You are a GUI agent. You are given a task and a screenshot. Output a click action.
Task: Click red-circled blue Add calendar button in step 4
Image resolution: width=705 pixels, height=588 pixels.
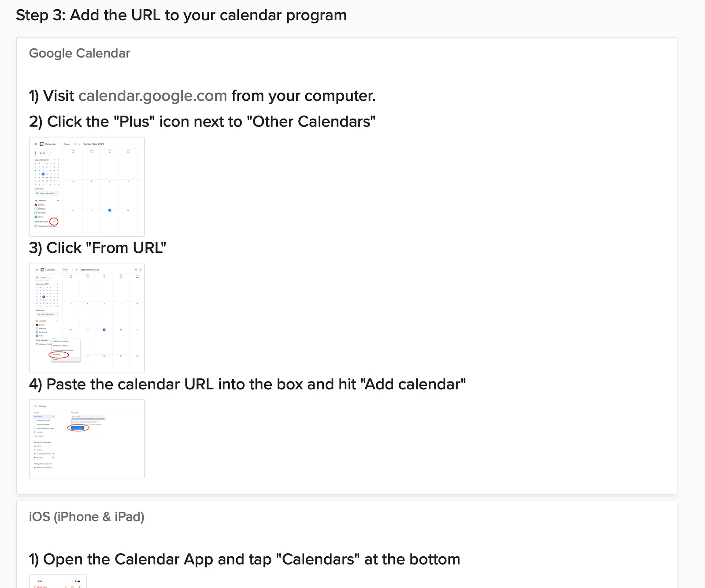click(x=78, y=428)
